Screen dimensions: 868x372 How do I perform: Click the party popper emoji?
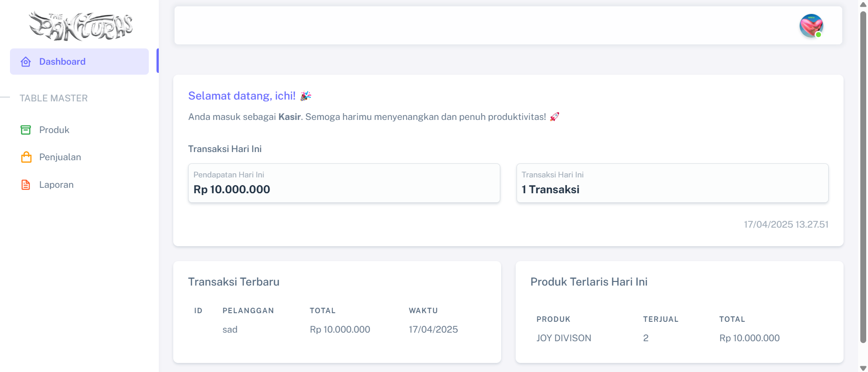click(306, 96)
